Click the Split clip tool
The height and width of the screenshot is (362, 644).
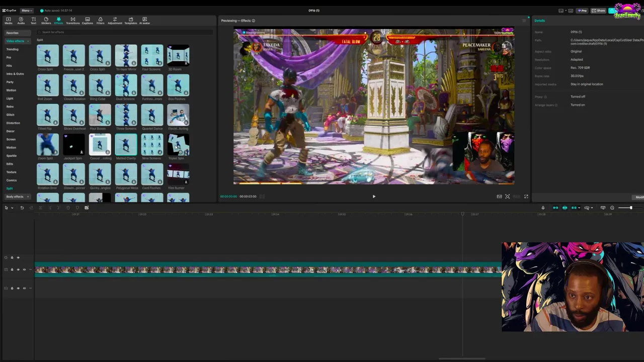tap(40, 208)
